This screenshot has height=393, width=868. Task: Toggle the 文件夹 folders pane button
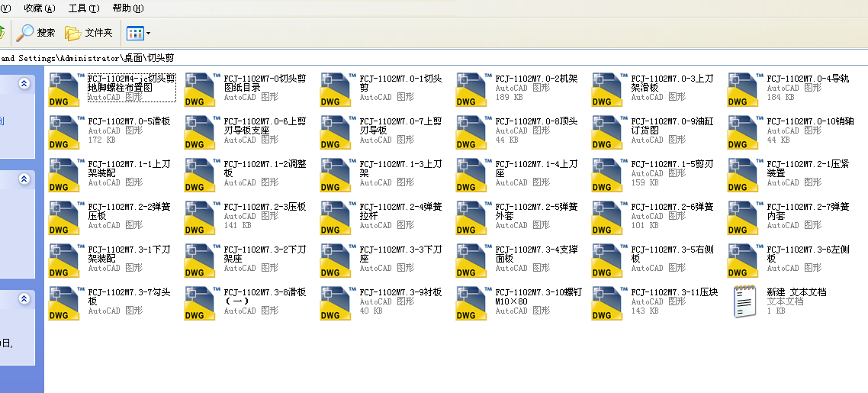pos(88,33)
